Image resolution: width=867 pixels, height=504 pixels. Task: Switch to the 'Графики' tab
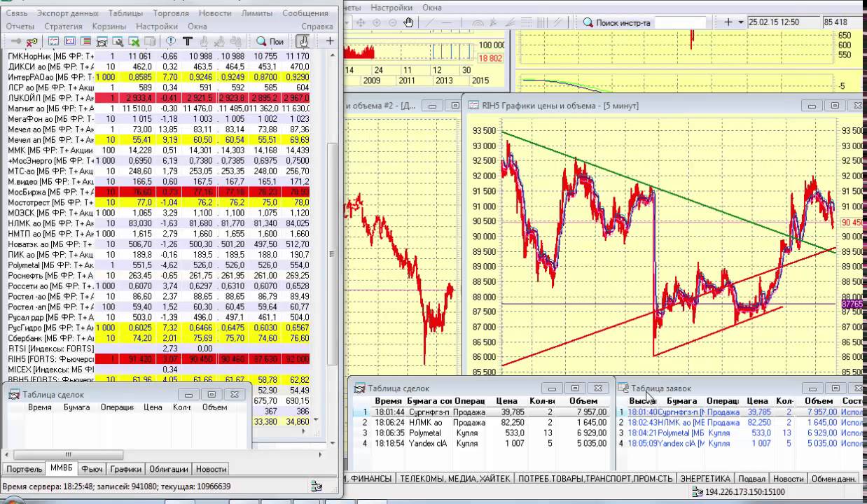click(125, 469)
